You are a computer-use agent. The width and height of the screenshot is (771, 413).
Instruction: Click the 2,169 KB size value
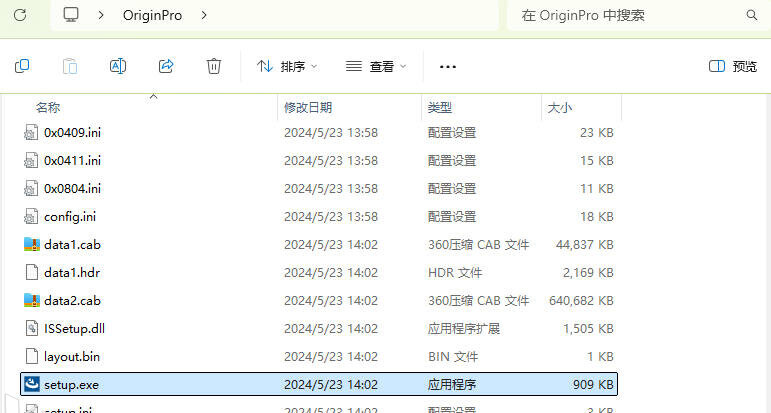point(588,273)
